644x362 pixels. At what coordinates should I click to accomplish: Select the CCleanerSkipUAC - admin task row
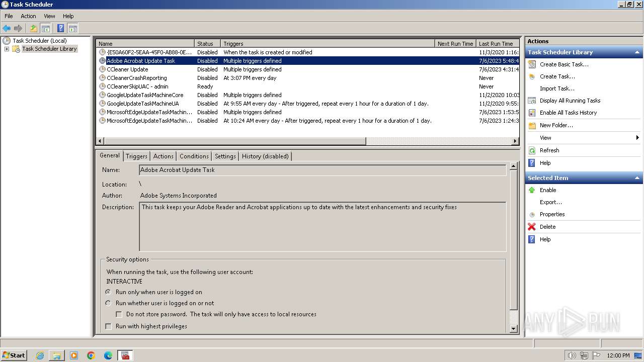(307, 86)
